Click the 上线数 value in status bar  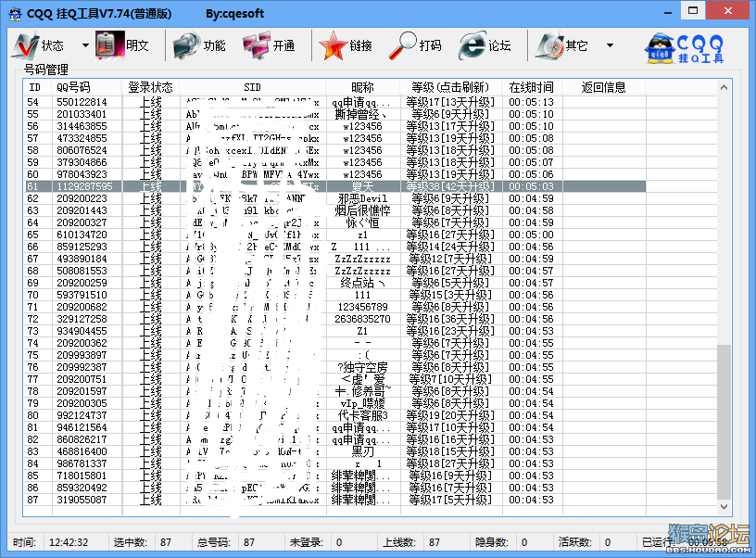(435, 542)
